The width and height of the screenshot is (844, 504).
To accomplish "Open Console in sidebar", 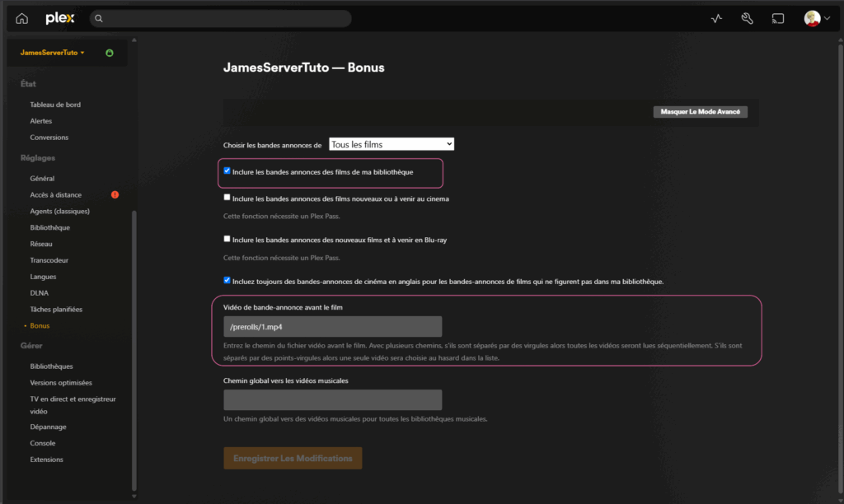I will [43, 443].
